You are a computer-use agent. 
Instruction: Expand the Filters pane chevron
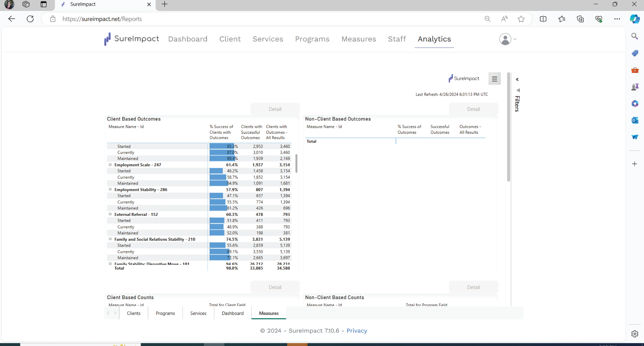tap(517, 79)
